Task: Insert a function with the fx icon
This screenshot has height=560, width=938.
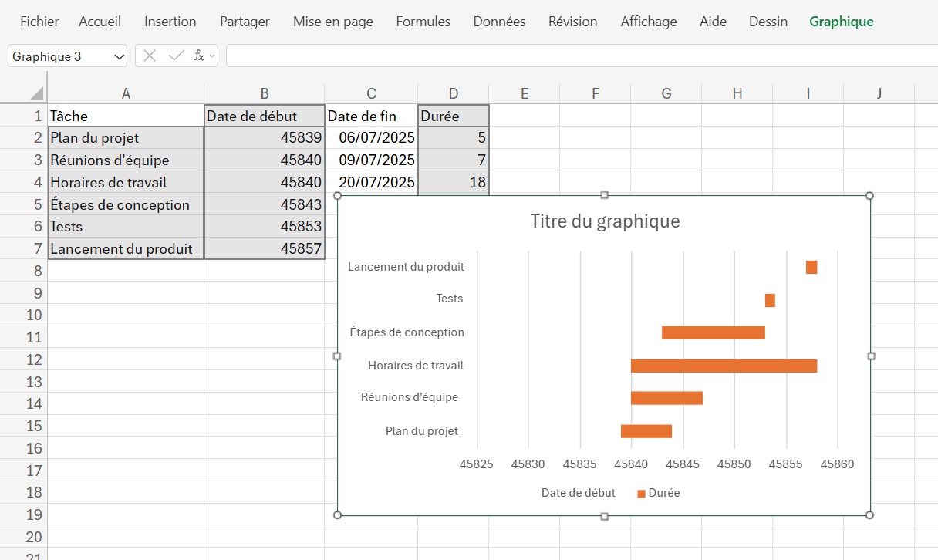Action: [x=199, y=56]
